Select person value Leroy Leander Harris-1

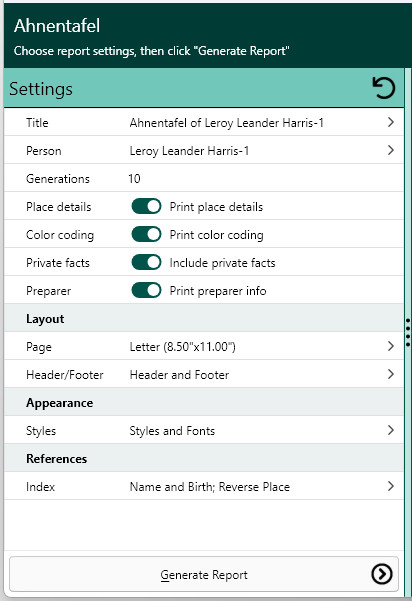(x=189, y=151)
